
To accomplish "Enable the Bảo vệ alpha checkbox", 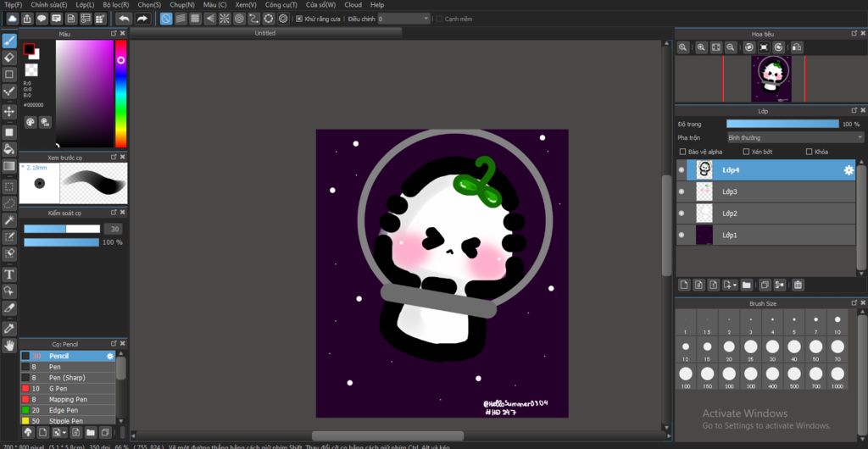I will coord(682,152).
